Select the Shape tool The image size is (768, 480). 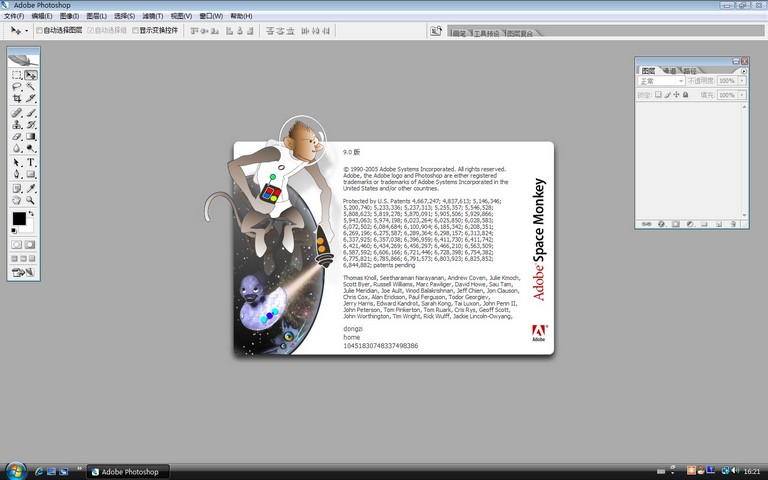tap(31, 174)
